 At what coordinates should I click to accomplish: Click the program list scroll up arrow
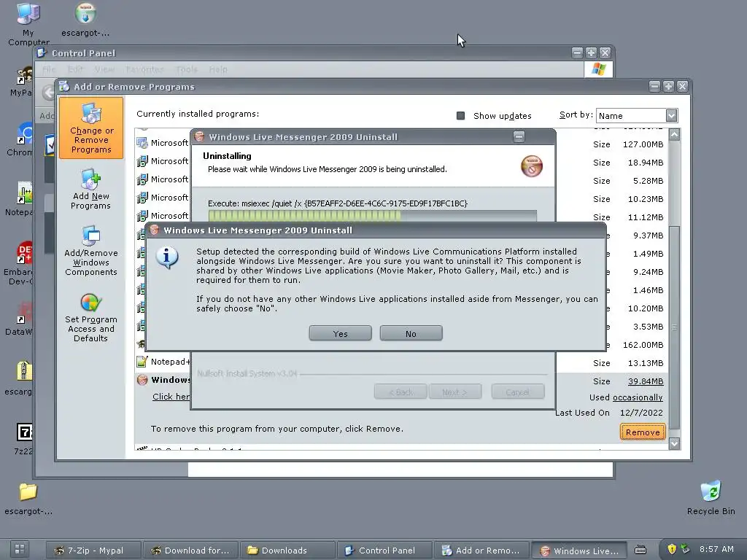674,135
